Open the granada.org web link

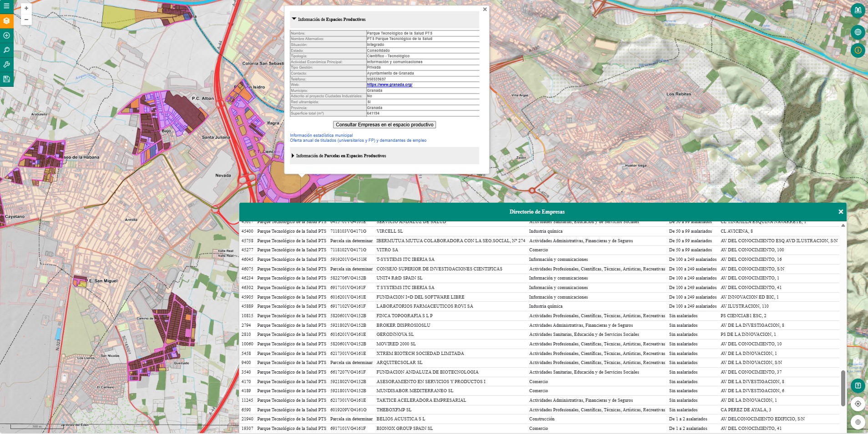(389, 85)
